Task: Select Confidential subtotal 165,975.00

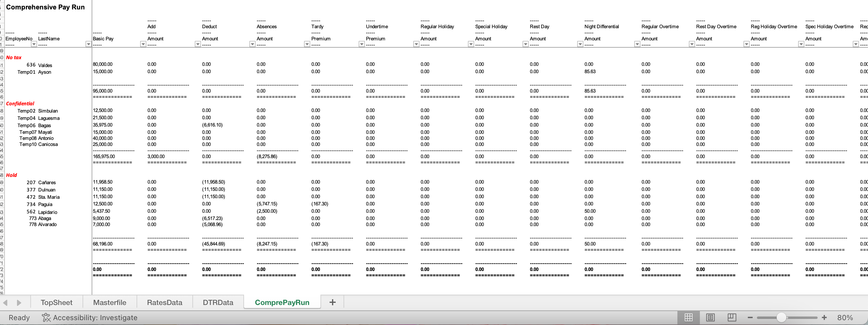Action: coord(104,157)
